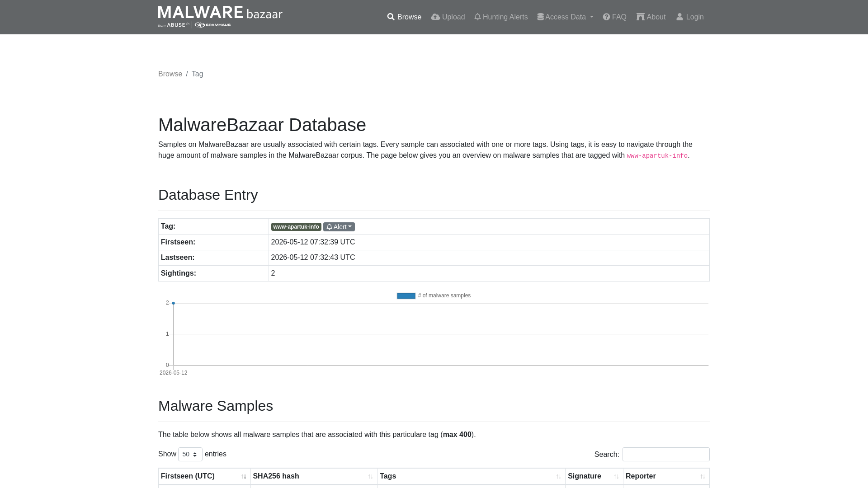The height and width of the screenshot is (488, 868).
Task: Sort by Tags column arrows icon
Action: coord(558,477)
